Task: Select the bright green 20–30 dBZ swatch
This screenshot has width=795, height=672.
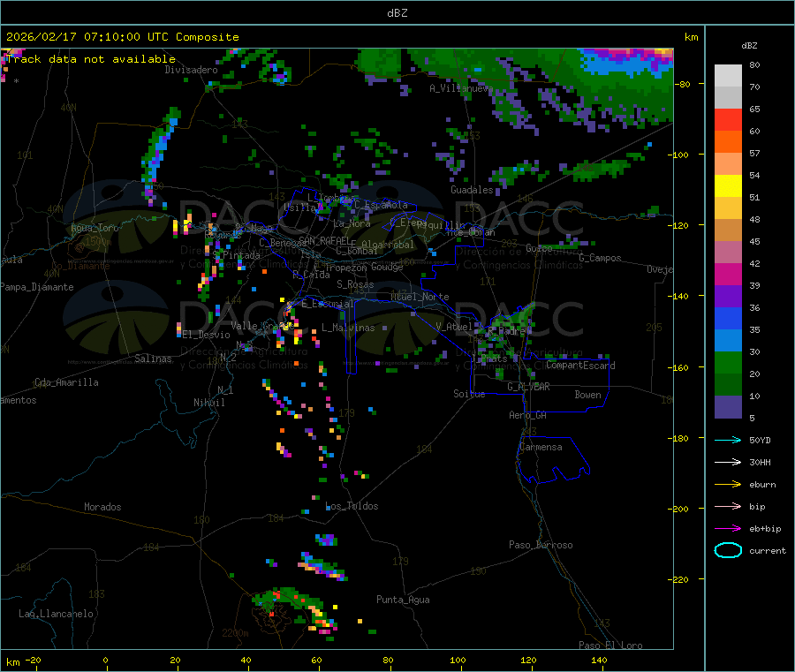Action: coord(728,362)
